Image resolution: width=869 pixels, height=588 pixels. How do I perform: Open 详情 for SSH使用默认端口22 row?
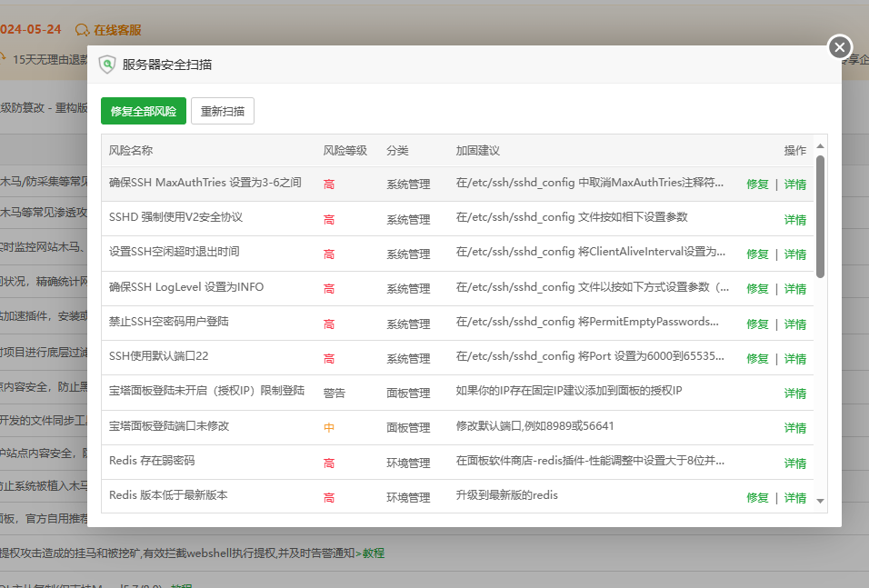point(795,359)
